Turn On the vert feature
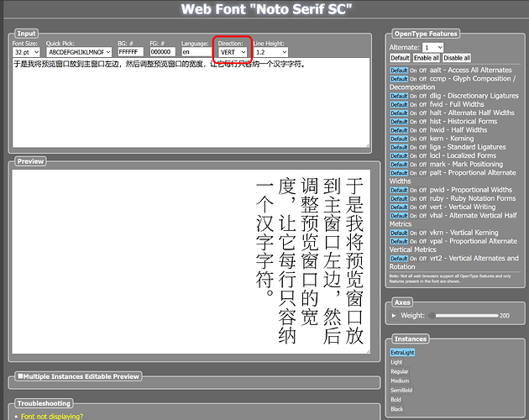This screenshot has width=529, height=420. point(413,207)
